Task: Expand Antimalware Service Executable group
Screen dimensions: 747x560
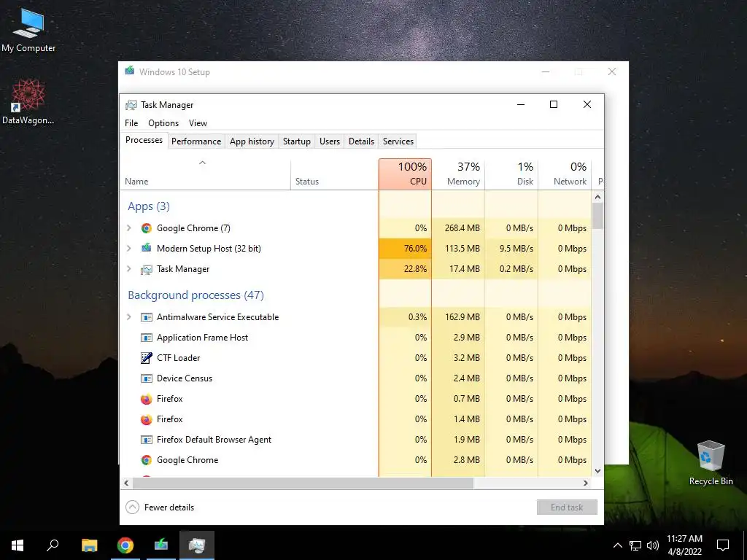Action: 128,317
